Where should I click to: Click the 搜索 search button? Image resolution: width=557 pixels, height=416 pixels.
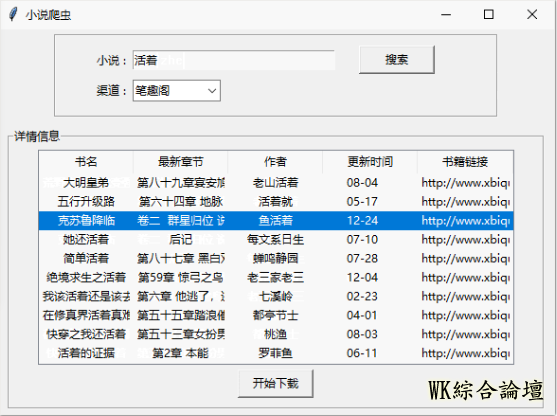click(x=396, y=60)
